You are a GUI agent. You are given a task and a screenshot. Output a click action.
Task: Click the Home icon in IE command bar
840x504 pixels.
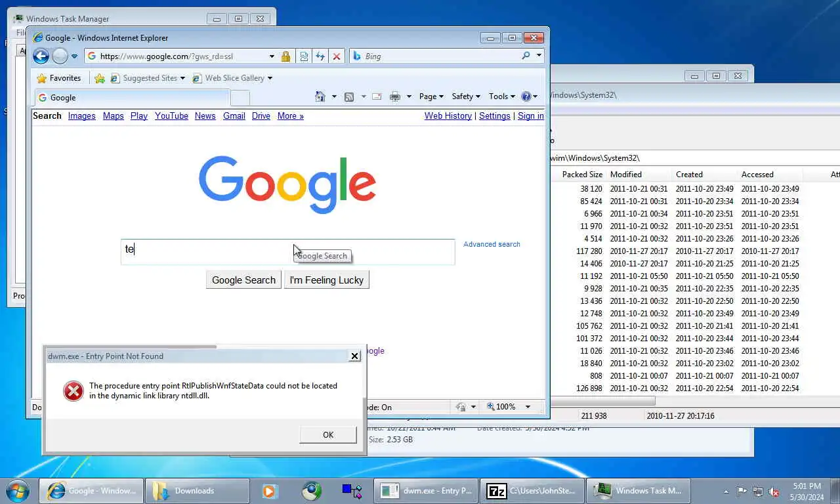320,96
